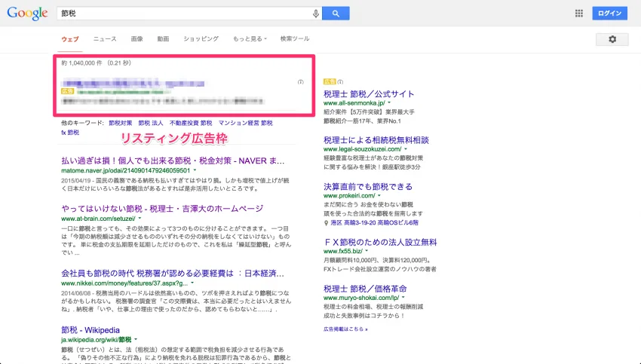641x364 pixels.
Task: Open 節税 - Wikipedia result
Action: tap(90, 330)
